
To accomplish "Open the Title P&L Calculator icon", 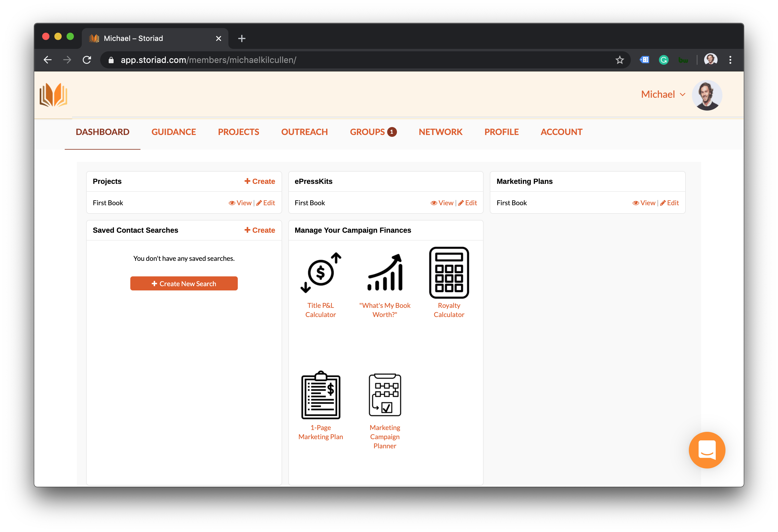I will [320, 273].
